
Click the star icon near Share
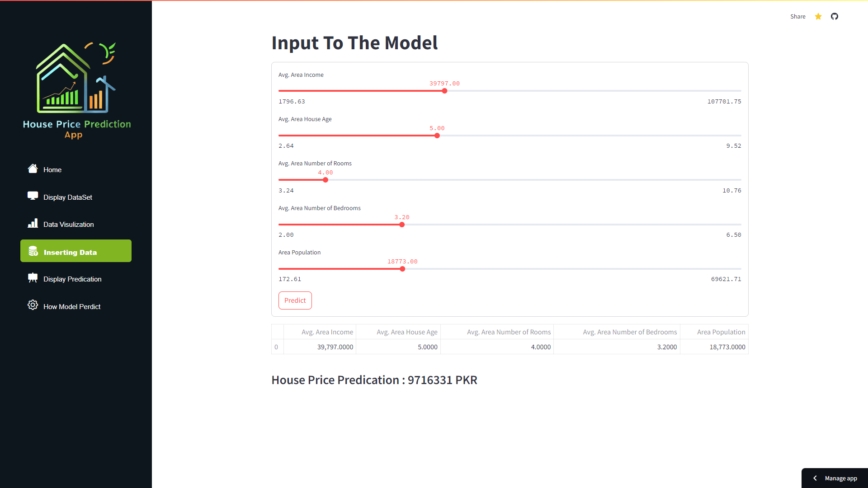(x=818, y=16)
